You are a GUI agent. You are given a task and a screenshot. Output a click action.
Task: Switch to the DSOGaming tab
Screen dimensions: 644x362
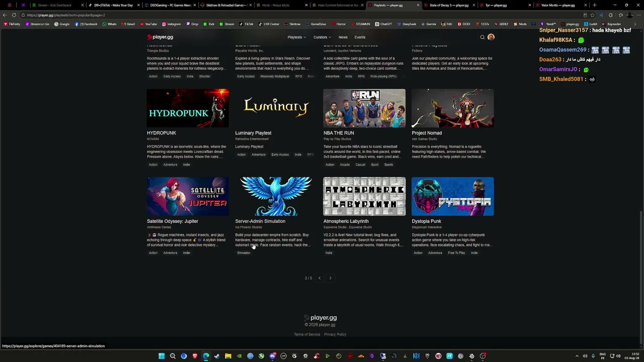click(170, 5)
